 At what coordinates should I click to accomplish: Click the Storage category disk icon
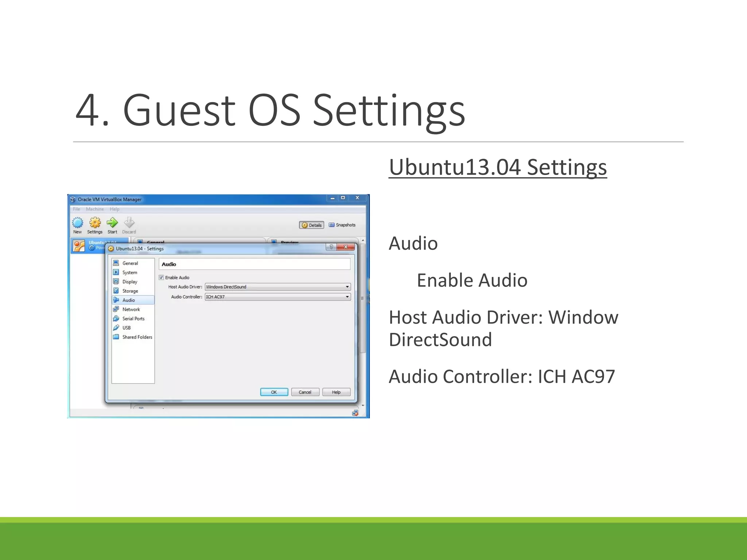(x=116, y=291)
